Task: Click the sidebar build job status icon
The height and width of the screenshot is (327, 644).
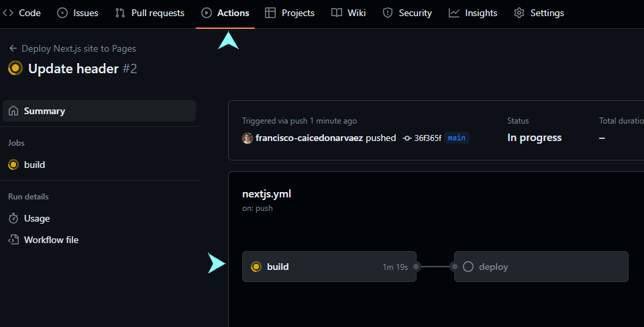Action: [13, 165]
